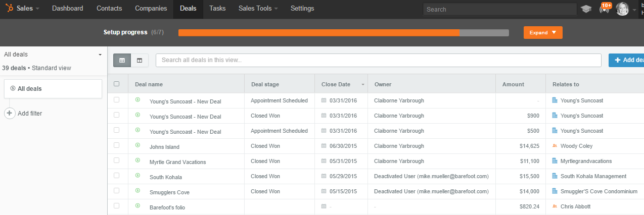Click the Add deal button
This screenshot has width=644, height=215.
(626, 60)
